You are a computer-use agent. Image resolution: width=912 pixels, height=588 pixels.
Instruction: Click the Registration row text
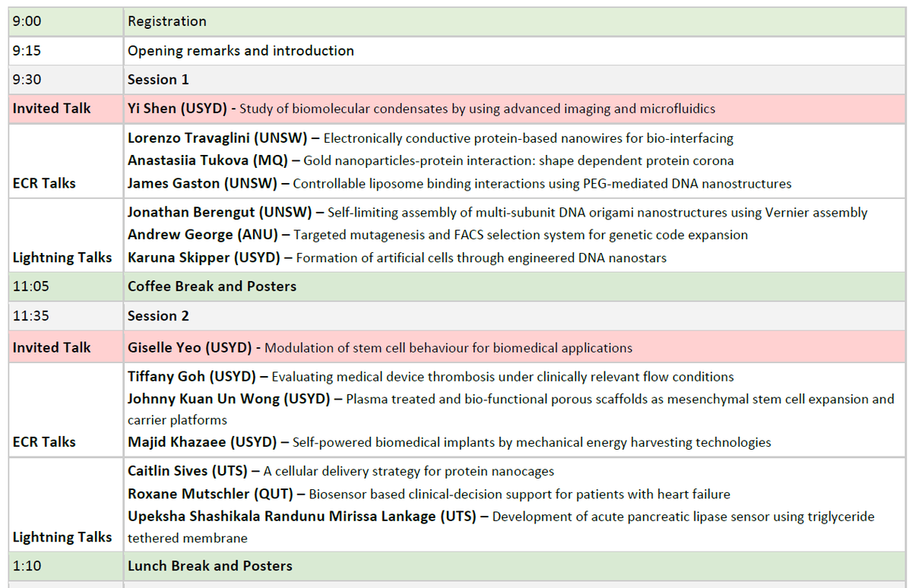tap(166, 21)
